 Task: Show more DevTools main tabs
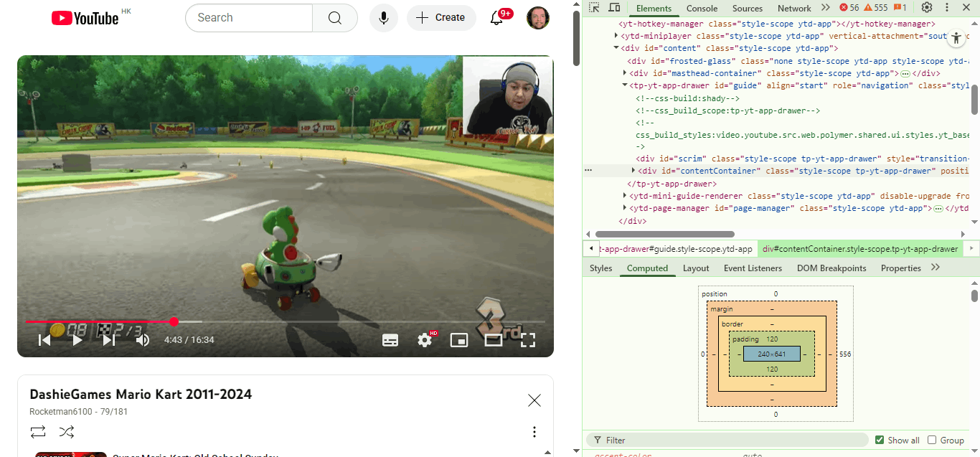coord(826,8)
